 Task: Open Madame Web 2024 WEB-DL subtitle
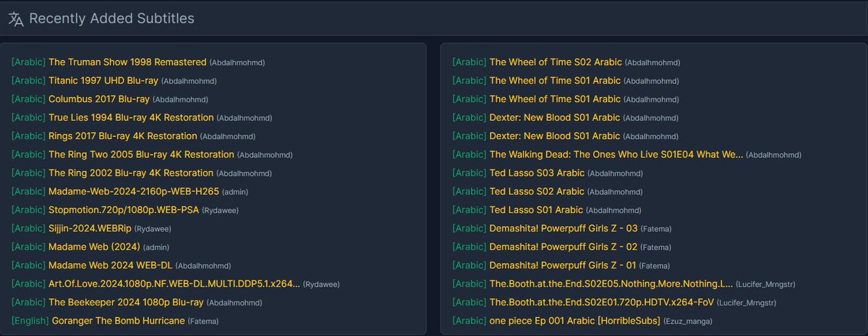[110, 266]
